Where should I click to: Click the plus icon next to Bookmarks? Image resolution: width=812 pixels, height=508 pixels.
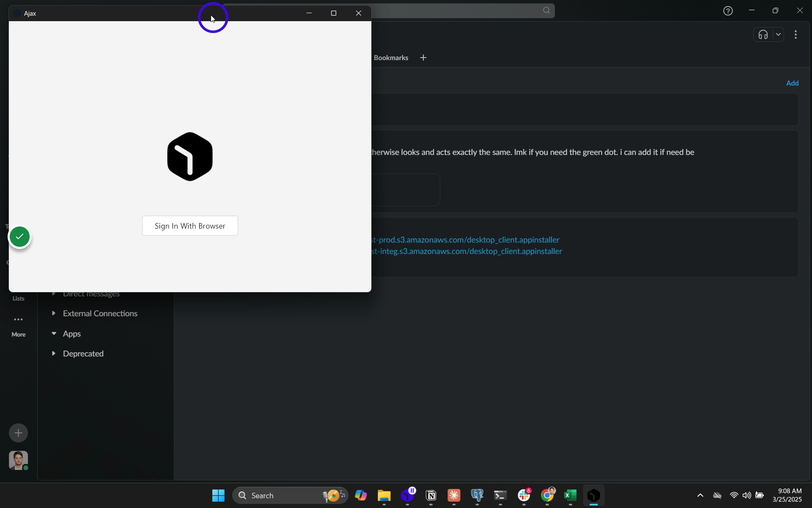(423, 58)
